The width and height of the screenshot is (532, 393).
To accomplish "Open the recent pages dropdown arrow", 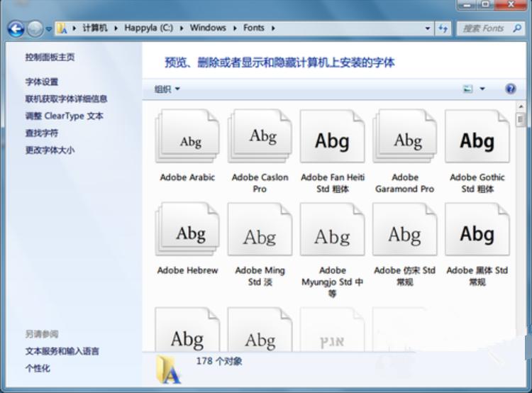I will coord(49,29).
